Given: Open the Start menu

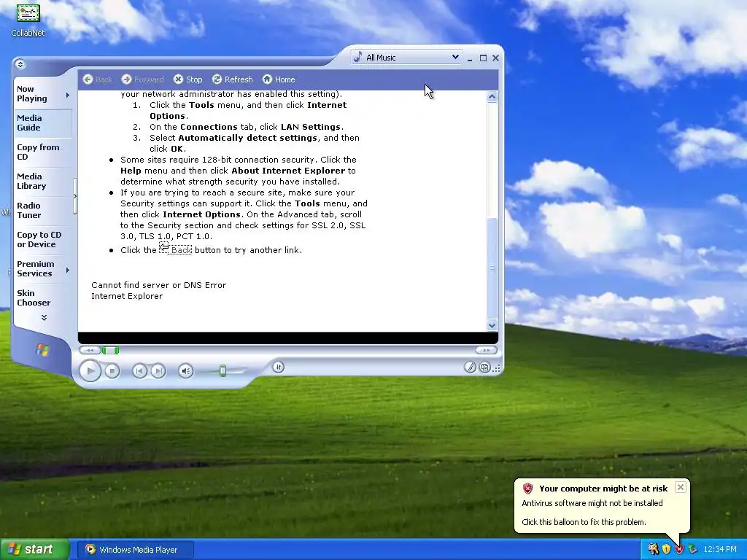Looking at the screenshot, I should [x=34, y=550].
